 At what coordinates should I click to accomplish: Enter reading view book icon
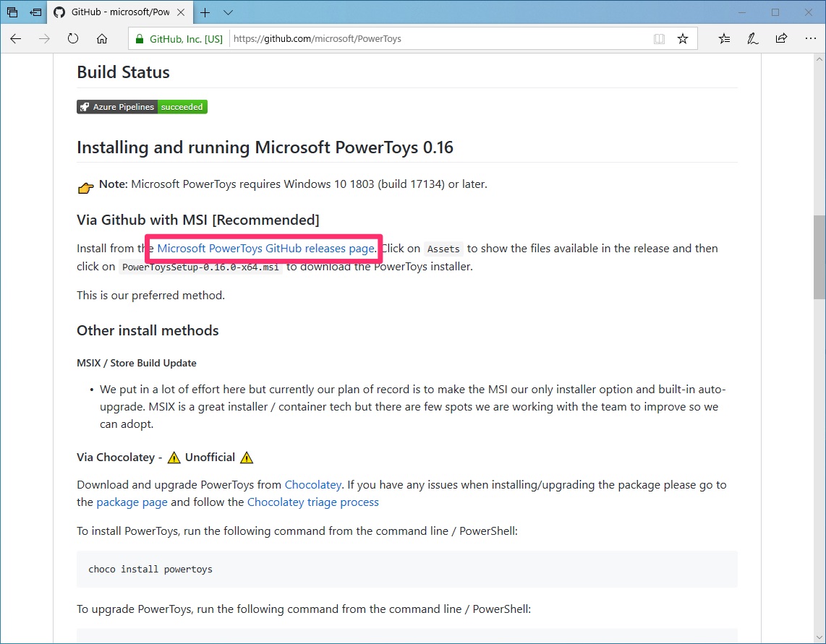(x=659, y=38)
